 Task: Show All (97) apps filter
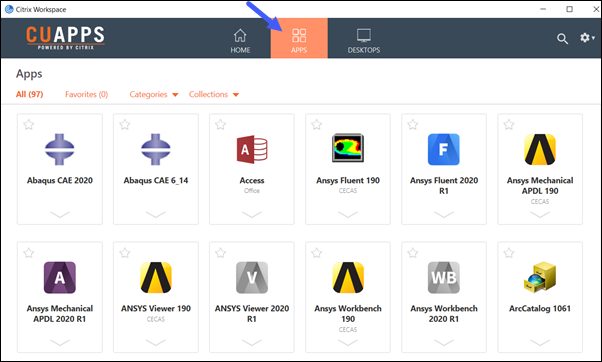tap(29, 94)
